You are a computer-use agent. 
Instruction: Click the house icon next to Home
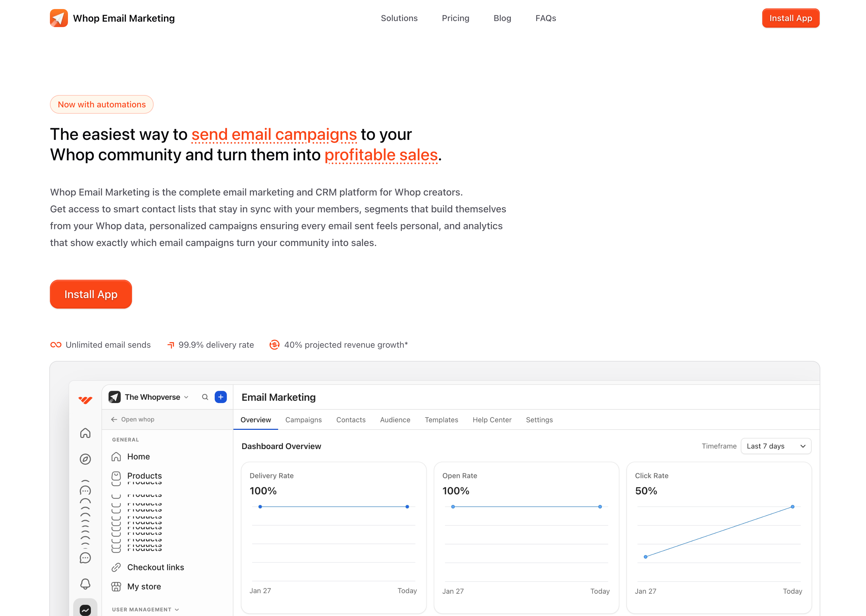point(116,457)
